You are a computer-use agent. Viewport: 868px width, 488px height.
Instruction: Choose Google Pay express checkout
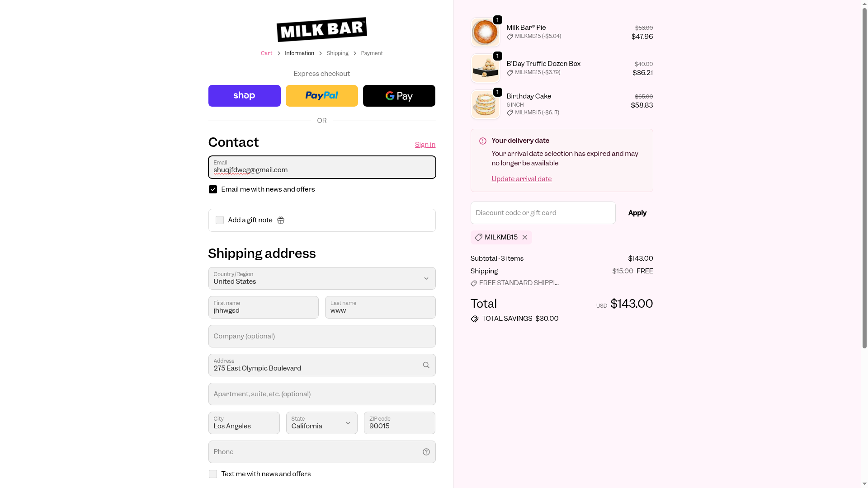point(399,96)
